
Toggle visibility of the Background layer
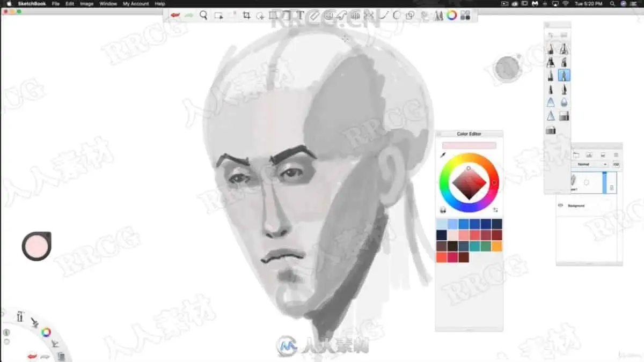tap(560, 205)
